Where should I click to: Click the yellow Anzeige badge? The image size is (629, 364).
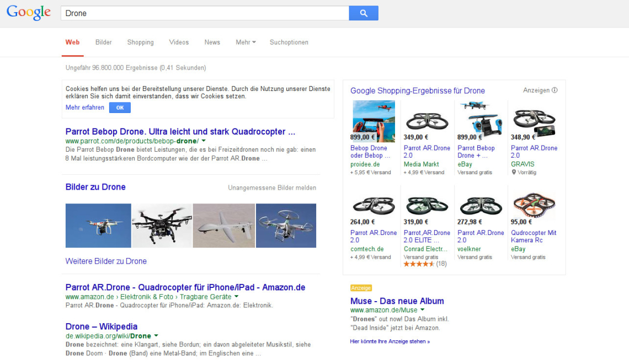[361, 288]
